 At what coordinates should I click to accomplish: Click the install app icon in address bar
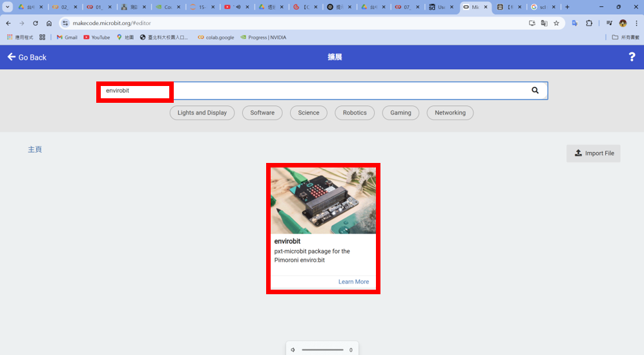(532, 23)
